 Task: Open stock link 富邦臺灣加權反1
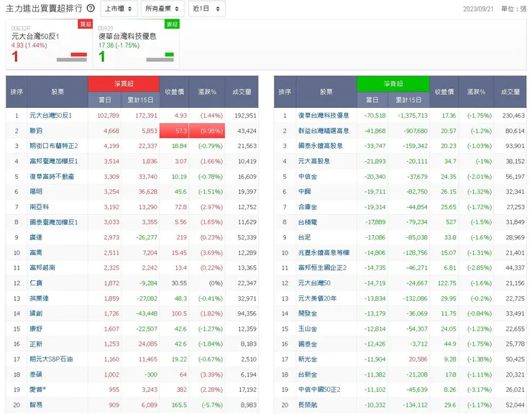[54, 161]
